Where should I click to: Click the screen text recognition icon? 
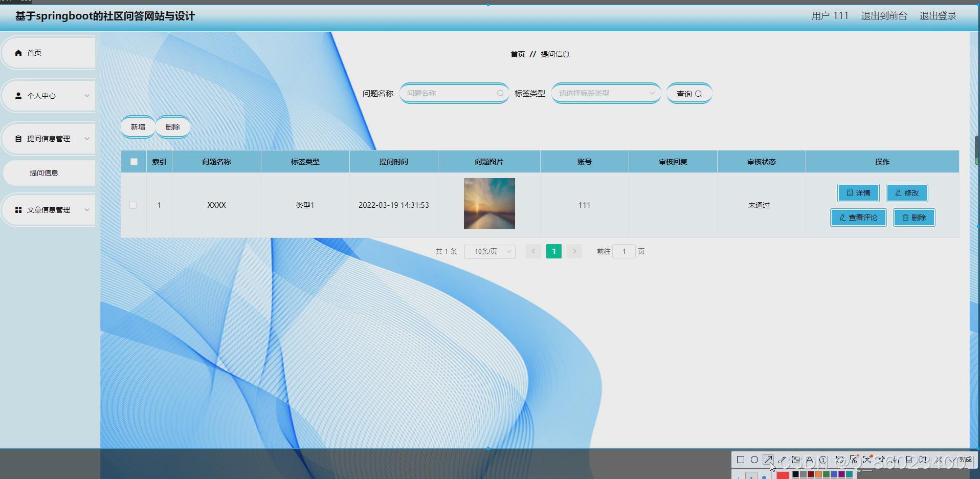click(867, 460)
